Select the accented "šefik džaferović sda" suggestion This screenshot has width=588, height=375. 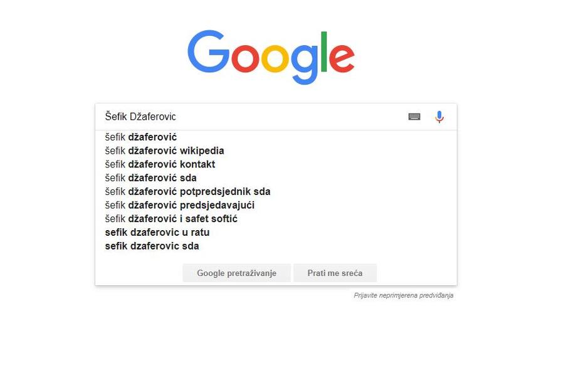[x=150, y=178]
